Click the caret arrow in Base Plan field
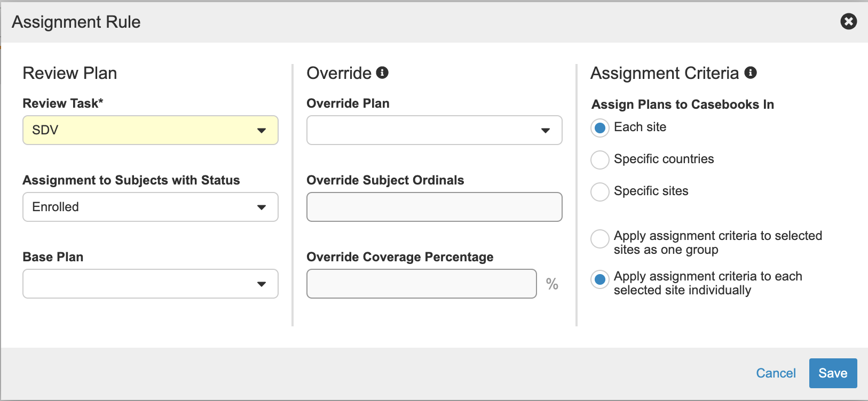Screen dimensions: 868x401 pyautogui.click(x=261, y=284)
